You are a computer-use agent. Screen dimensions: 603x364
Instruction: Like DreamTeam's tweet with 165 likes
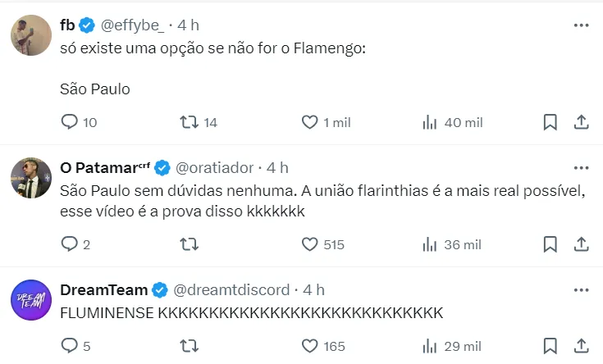point(309,346)
